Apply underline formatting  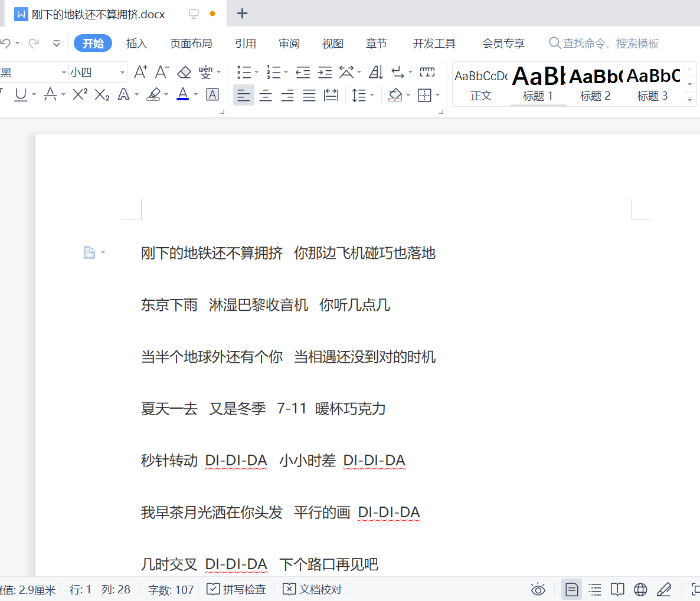21,94
